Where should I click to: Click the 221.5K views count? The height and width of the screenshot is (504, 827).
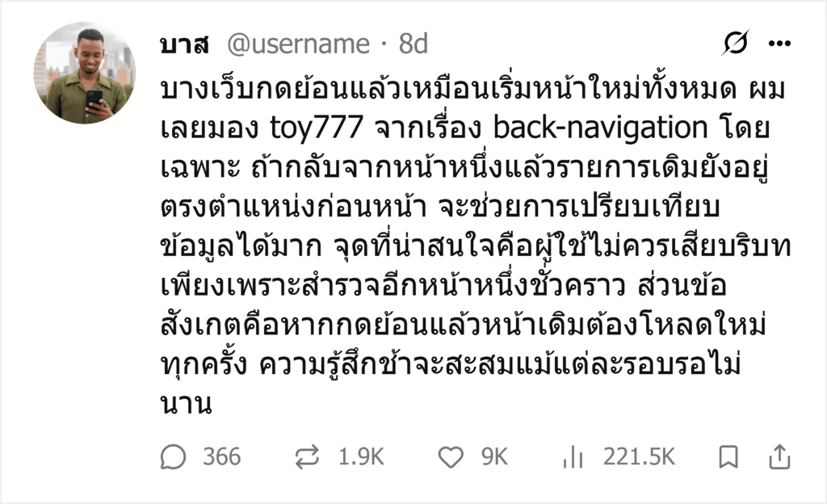640,457
